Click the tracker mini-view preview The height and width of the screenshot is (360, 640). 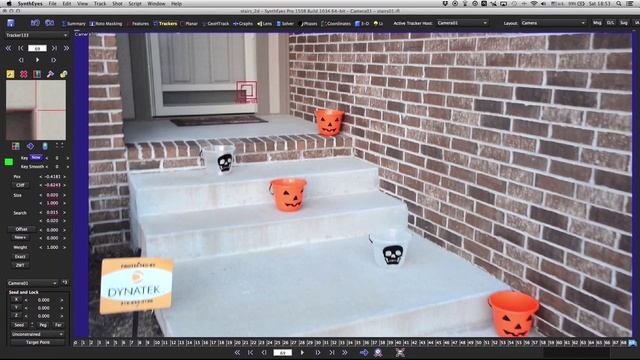[36, 110]
